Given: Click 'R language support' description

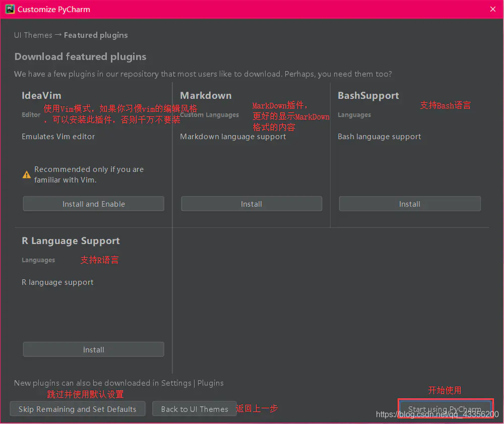Looking at the screenshot, I should pos(57,282).
